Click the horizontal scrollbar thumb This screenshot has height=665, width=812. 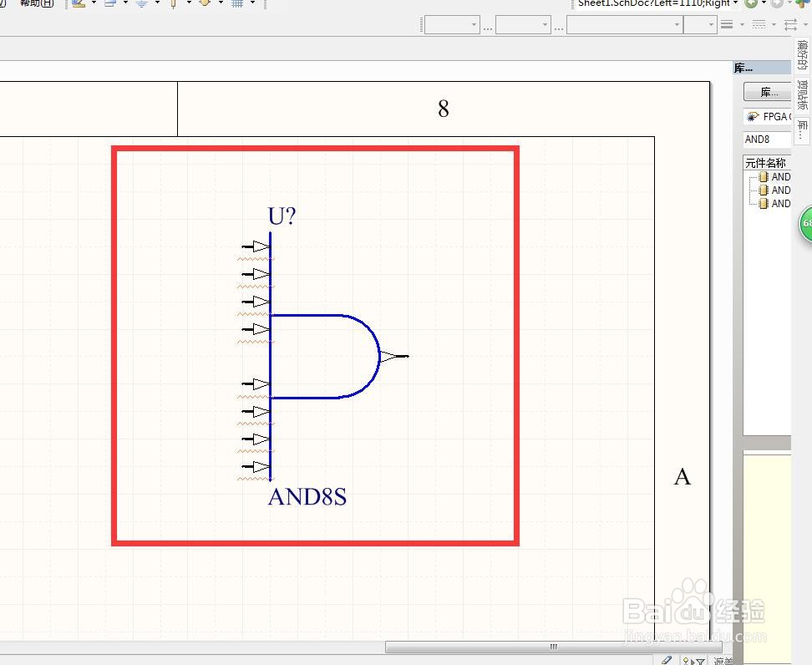[x=553, y=647]
